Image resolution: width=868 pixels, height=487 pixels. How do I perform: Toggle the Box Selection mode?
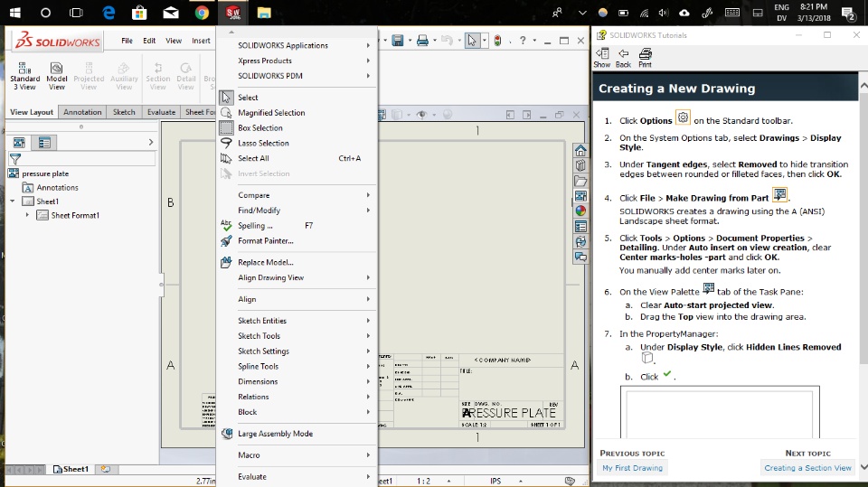point(259,128)
